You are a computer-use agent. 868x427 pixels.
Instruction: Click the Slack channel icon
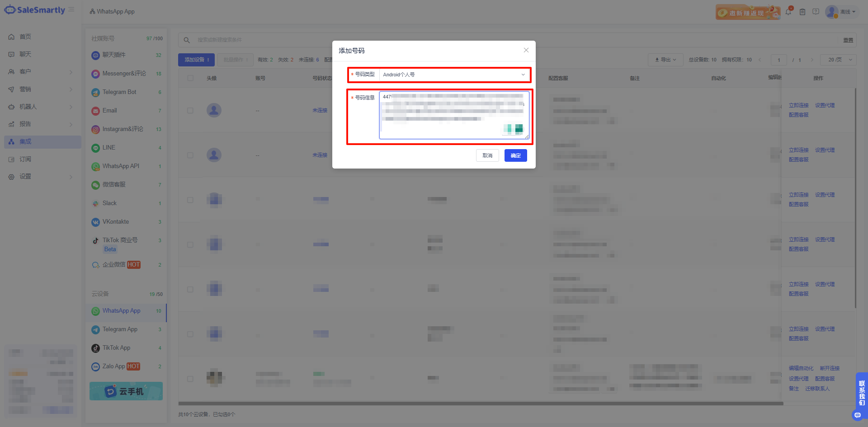(95, 203)
